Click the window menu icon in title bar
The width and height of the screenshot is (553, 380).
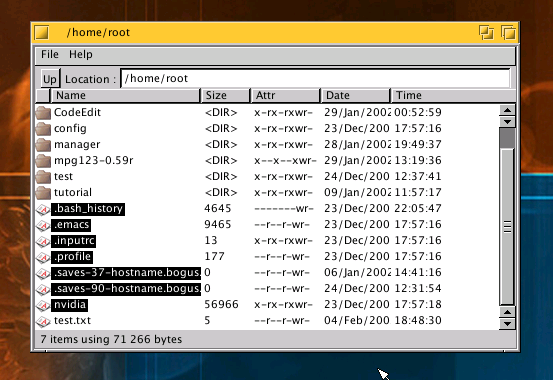click(42, 32)
